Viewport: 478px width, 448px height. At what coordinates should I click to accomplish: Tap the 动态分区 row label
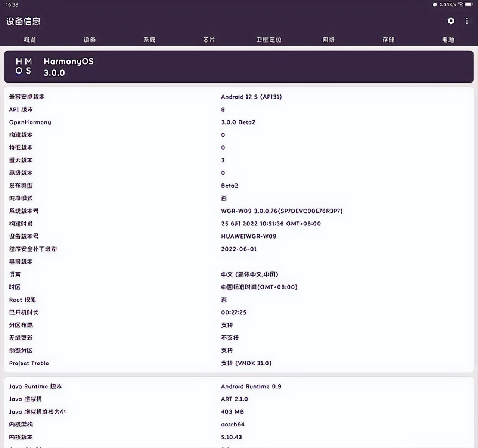click(x=21, y=351)
